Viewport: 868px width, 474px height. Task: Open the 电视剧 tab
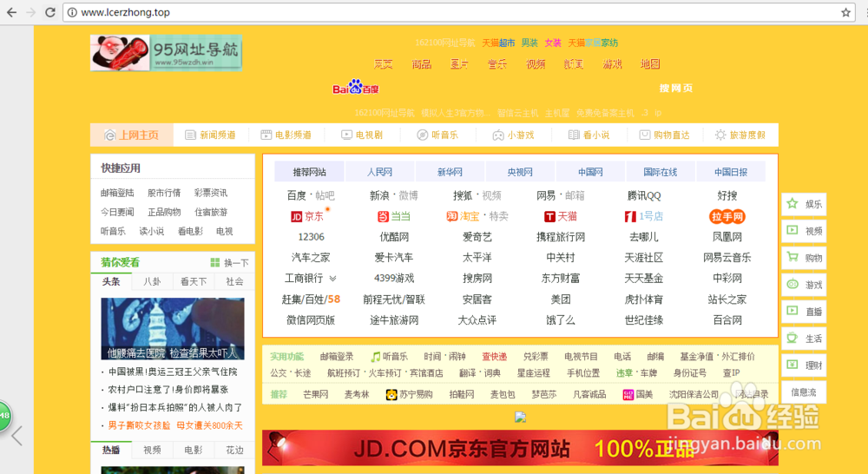pyautogui.click(x=362, y=135)
